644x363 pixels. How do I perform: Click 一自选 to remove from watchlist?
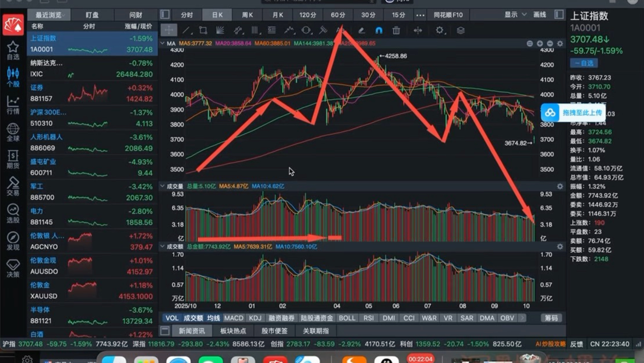[584, 63]
